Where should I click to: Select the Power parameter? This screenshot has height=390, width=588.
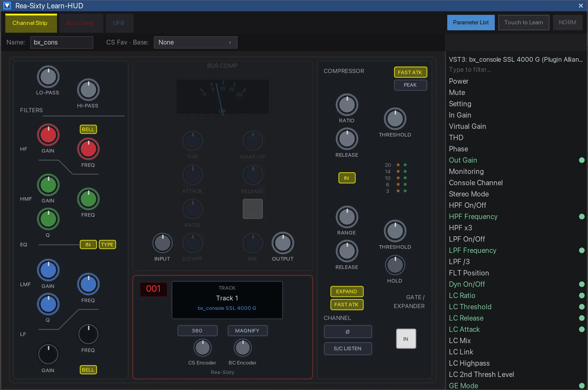(516, 81)
